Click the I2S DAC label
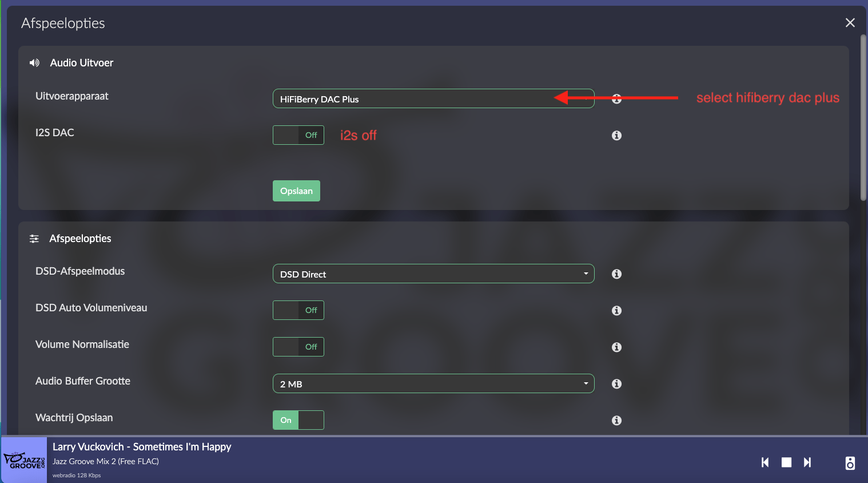The image size is (868, 483). coord(55,133)
